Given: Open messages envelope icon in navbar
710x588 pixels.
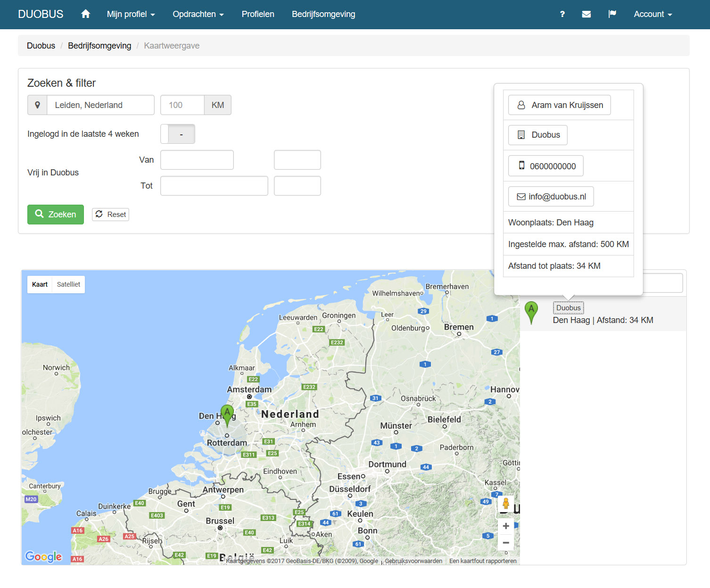Looking at the screenshot, I should pyautogui.click(x=586, y=14).
